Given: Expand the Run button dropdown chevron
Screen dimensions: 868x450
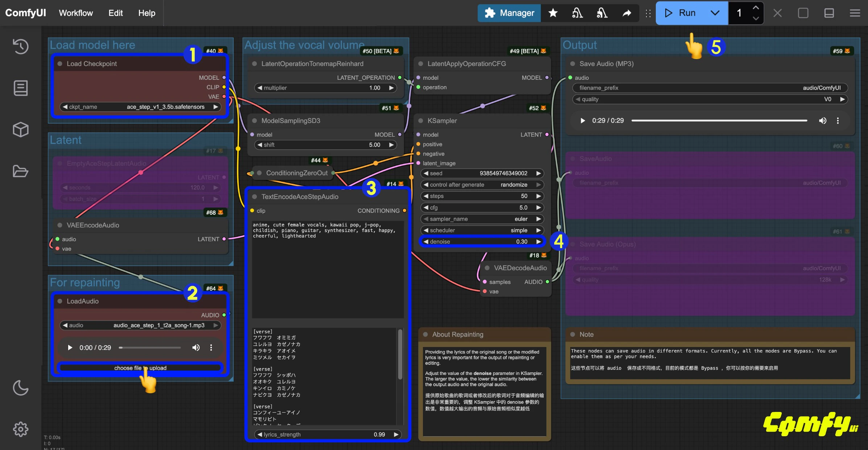Looking at the screenshot, I should tap(715, 13).
